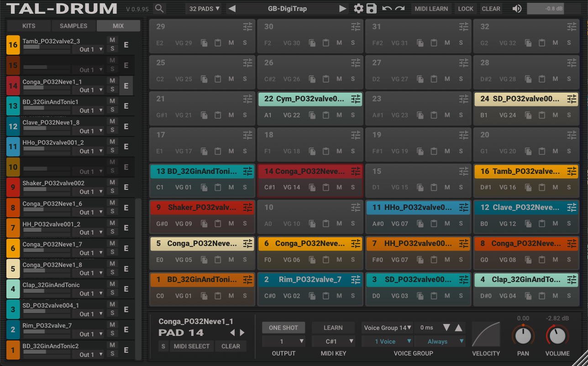The width and height of the screenshot is (588, 366).
Task: Paste onto pad 4 using clipboard icon
Action: [x=542, y=296]
